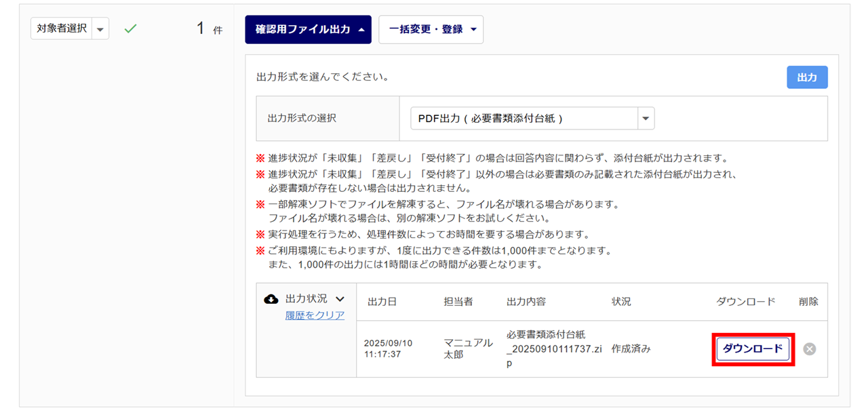This screenshot has width=868, height=411.
Task: Click the マニュアル太郎 assignee cell
Action: pos(468,349)
